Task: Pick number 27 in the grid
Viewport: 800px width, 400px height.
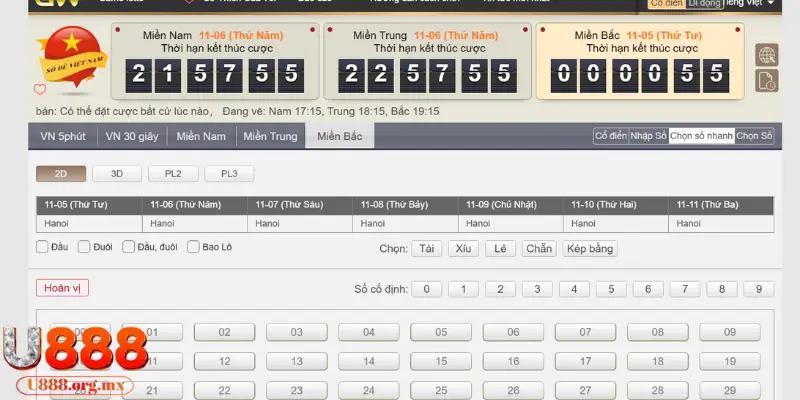Action: pos(585,391)
